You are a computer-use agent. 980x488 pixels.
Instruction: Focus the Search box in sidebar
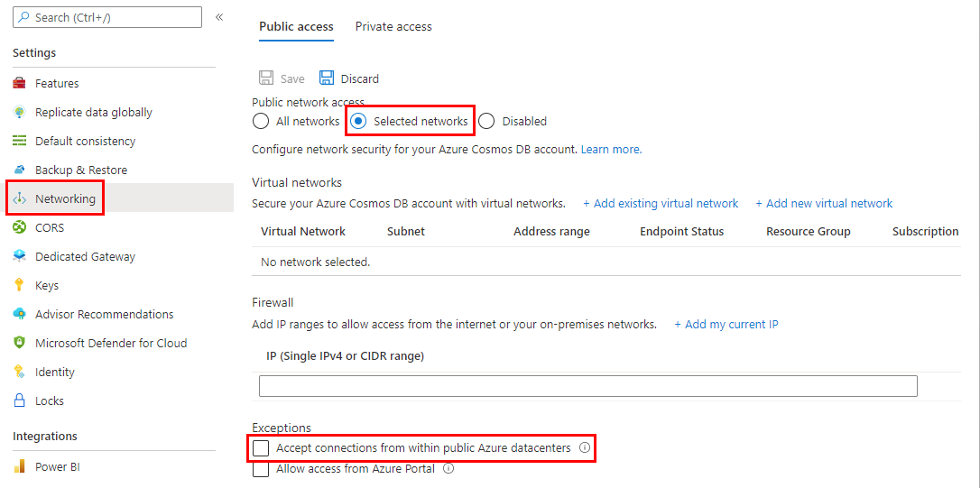click(x=107, y=17)
